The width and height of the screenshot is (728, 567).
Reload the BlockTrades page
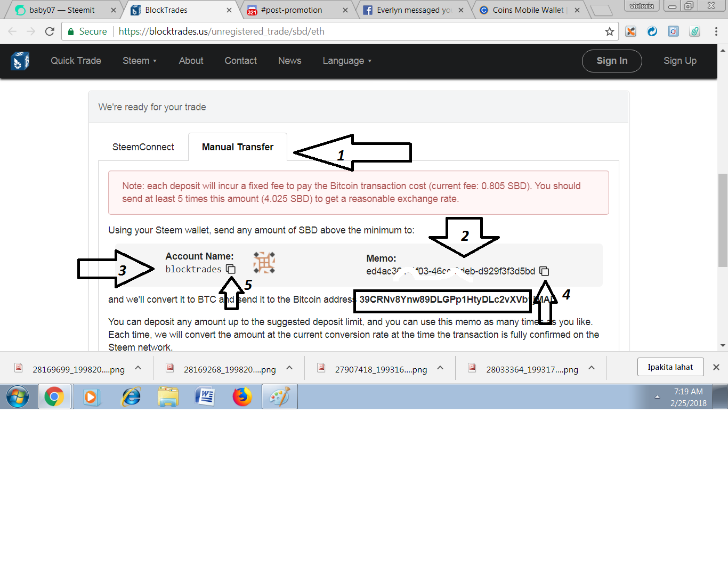pyautogui.click(x=50, y=31)
